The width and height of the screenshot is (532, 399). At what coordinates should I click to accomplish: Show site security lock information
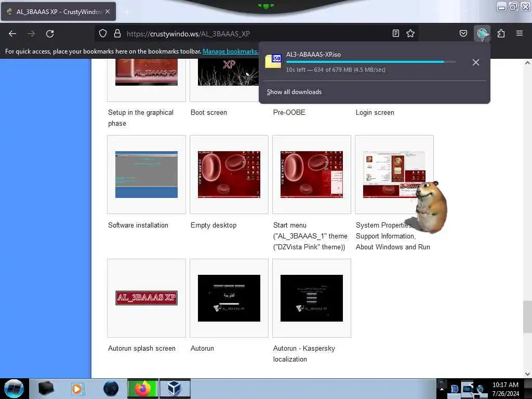point(117,33)
